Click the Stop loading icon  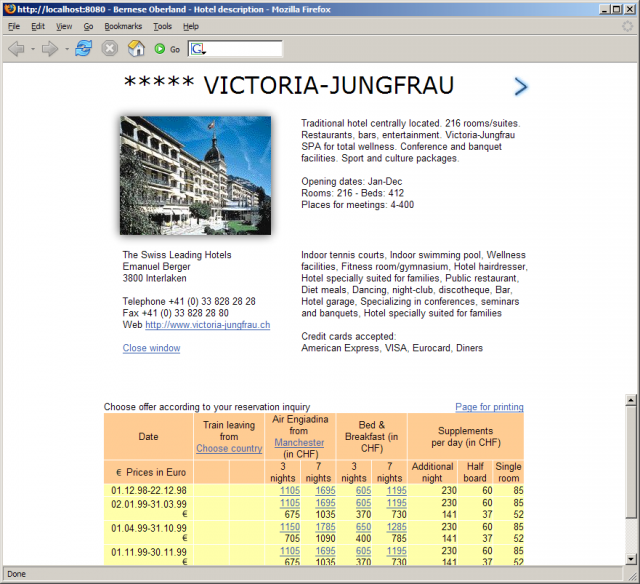tap(110, 49)
